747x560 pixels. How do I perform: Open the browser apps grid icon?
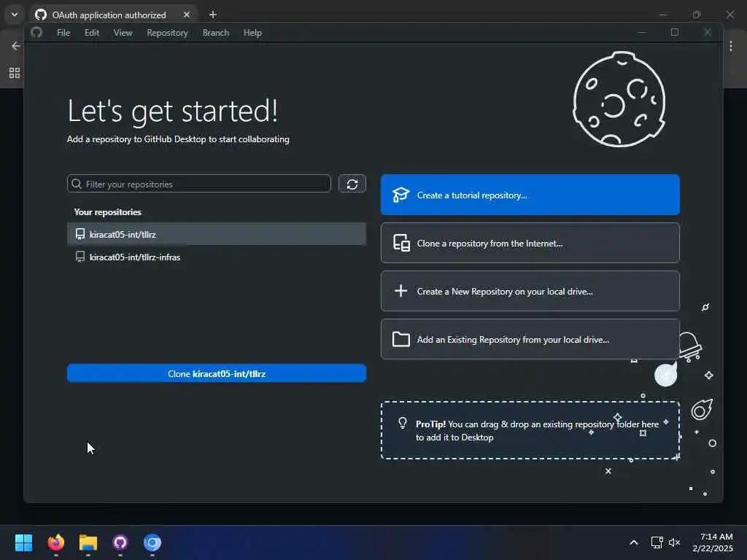point(15,73)
